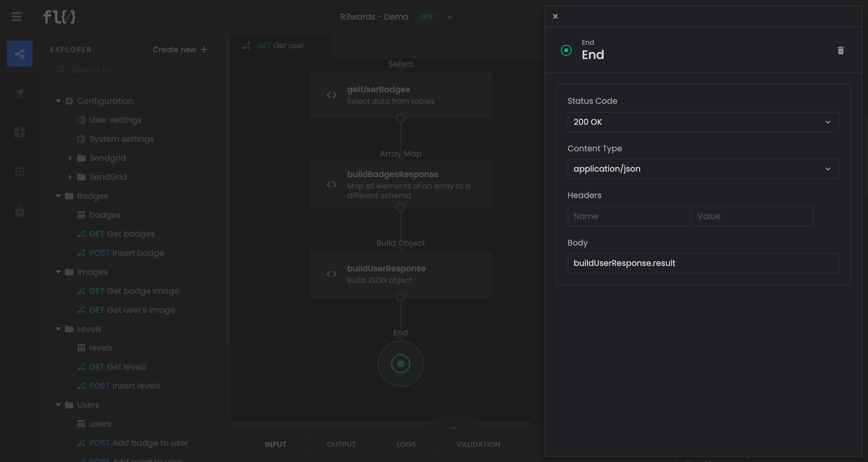Image resolution: width=868 pixels, height=462 pixels.
Task: Open User settings
Action: pyautogui.click(x=115, y=120)
